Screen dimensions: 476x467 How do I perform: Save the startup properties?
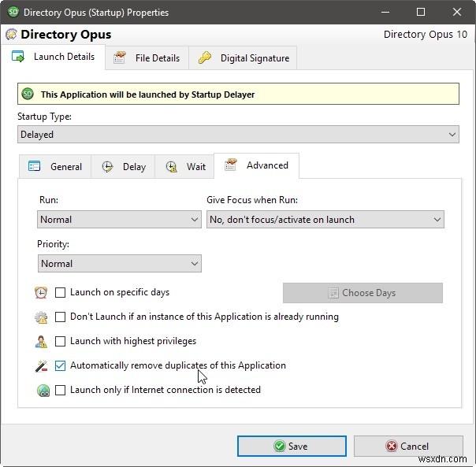pos(292,446)
